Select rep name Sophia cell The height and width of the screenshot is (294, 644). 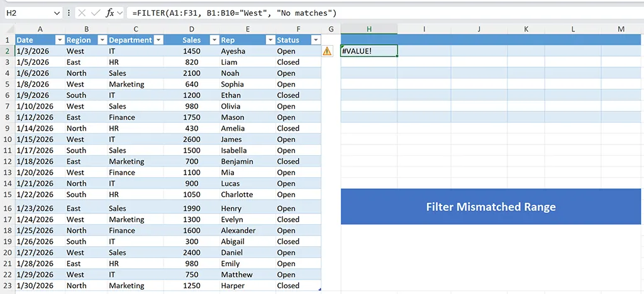[x=248, y=84]
